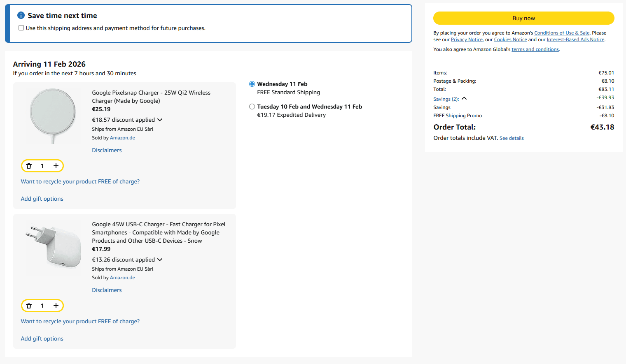Select Wednesday 11 Feb free standard shipping
The height and width of the screenshot is (364, 626).
click(x=252, y=84)
